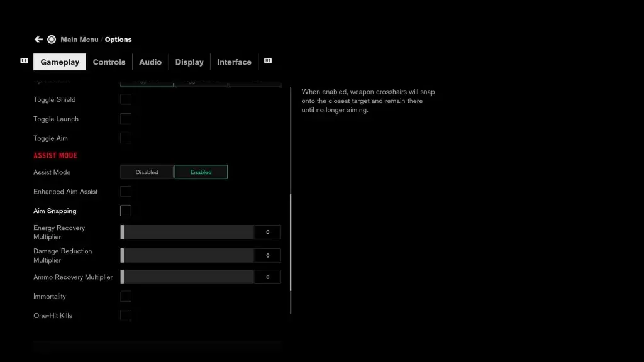Image resolution: width=644 pixels, height=362 pixels.
Task: Click the circle button icon beside Main Menu
Action: click(x=52, y=40)
